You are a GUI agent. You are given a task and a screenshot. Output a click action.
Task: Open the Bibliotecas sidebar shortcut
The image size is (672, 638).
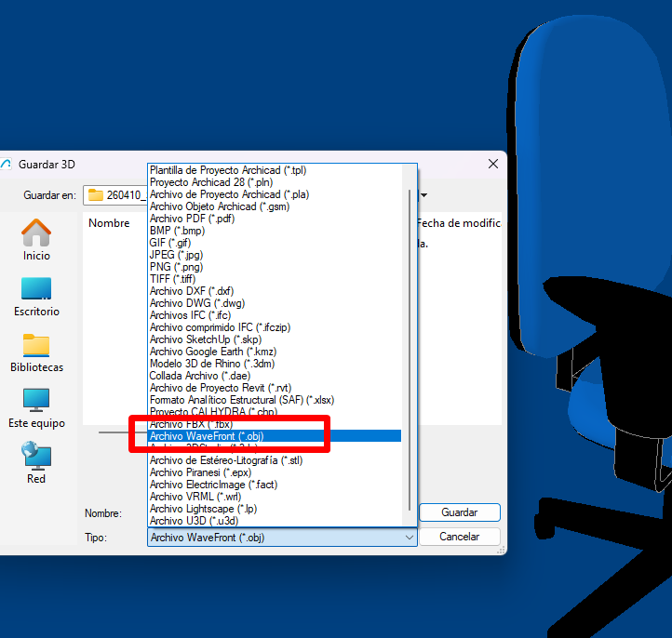[x=36, y=352]
